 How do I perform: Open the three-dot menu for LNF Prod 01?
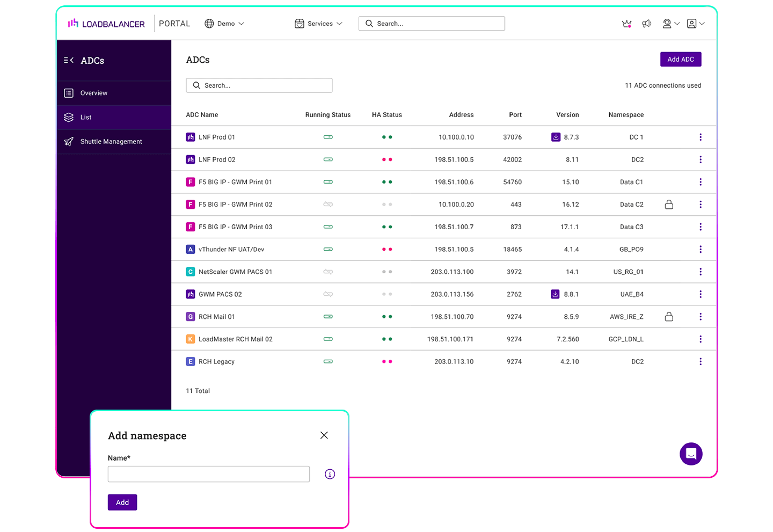[701, 137]
